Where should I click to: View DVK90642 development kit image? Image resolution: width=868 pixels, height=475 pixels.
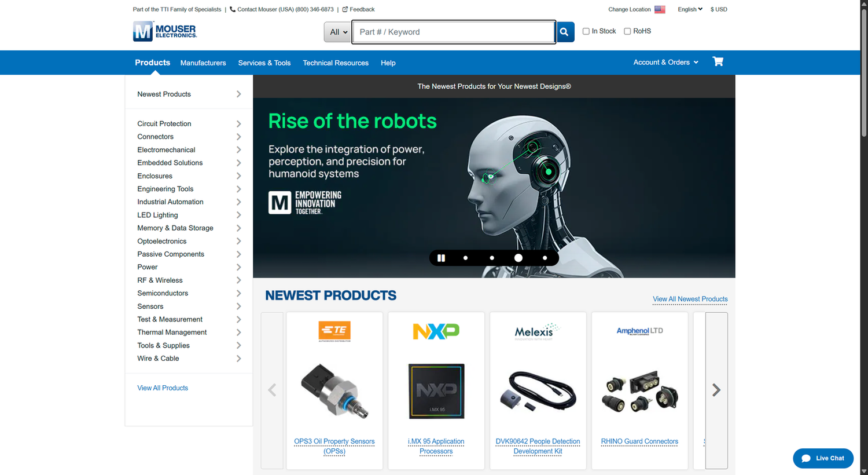pos(538,391)
